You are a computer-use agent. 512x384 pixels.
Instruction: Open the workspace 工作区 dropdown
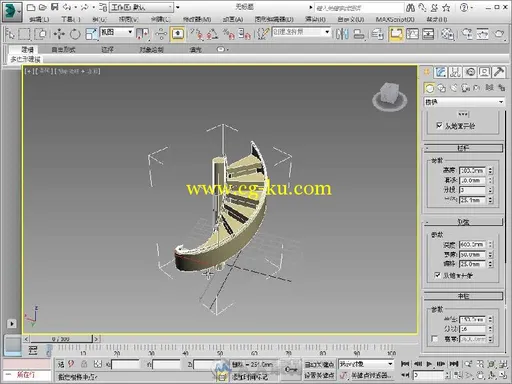[141, 7]
